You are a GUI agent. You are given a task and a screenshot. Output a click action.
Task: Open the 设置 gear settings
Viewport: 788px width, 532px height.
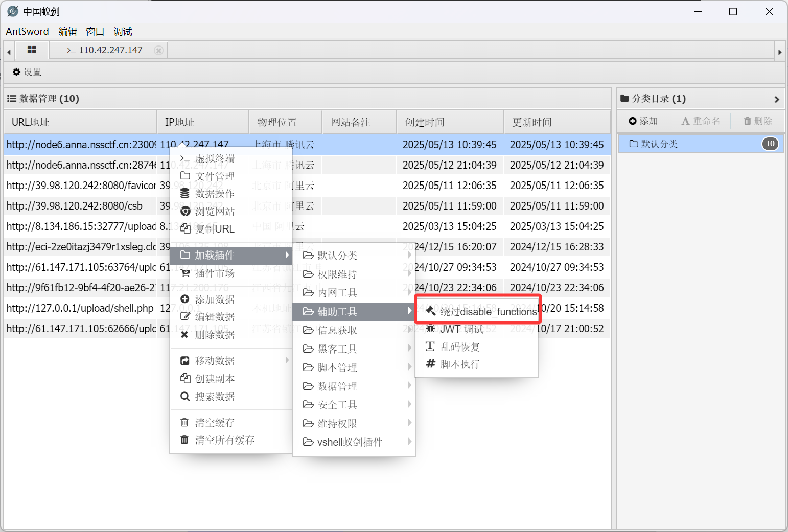point(27,72)
